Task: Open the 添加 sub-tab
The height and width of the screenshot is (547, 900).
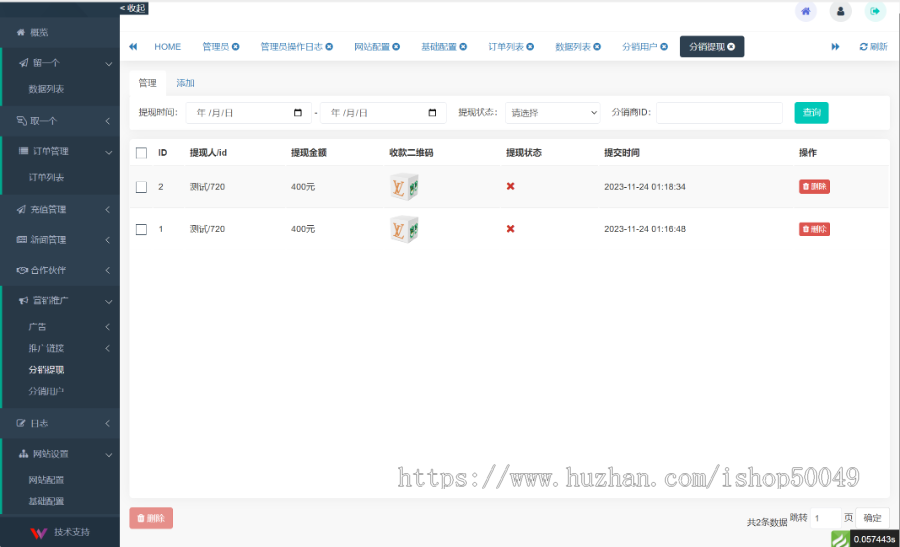Action: coord(185,83)
